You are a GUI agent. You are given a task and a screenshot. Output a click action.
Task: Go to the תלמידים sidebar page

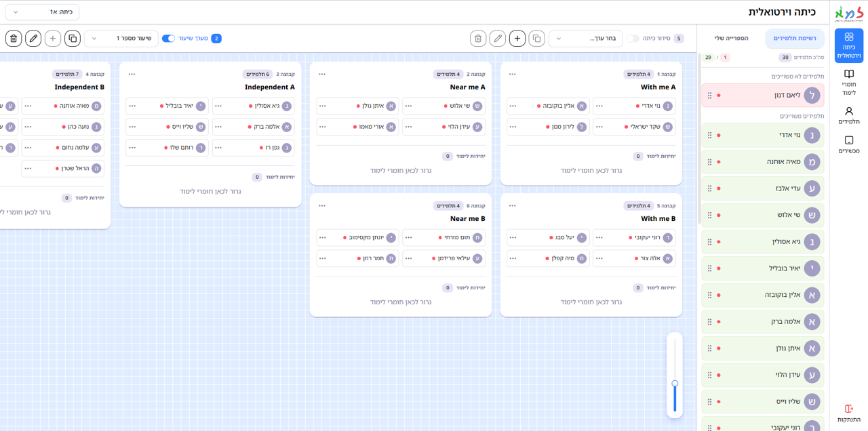pyautogui.click(x=848, y=115)
